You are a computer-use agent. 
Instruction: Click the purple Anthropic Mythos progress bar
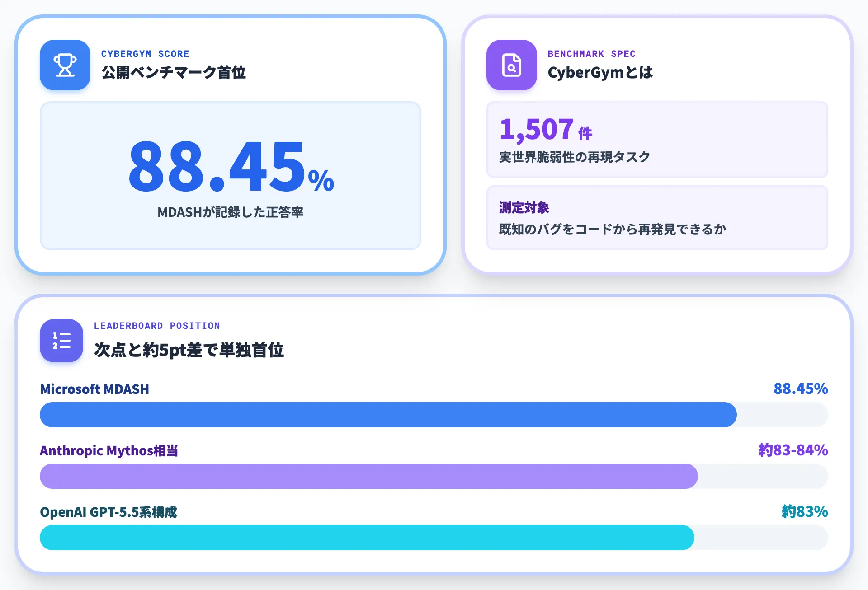tap(369, 476)
